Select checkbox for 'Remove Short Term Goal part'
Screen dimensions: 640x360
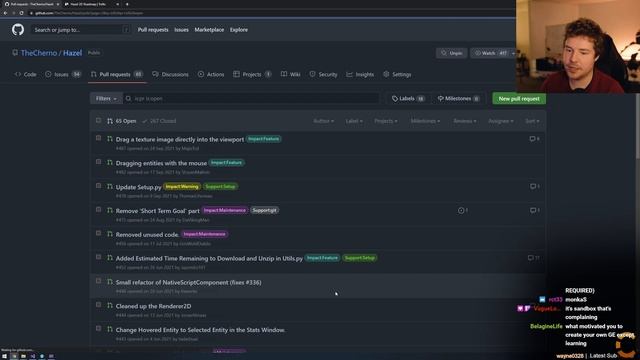click(98, 209)
